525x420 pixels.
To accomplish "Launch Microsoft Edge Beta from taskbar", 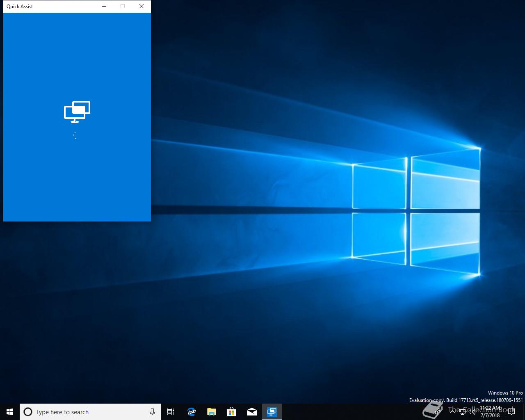I will point(191,412).
